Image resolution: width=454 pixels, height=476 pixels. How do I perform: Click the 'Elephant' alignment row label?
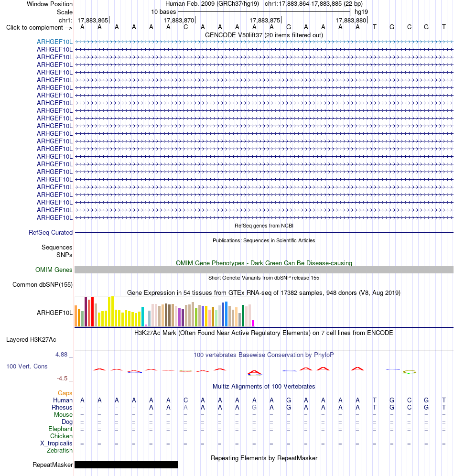tap(61, 429)
